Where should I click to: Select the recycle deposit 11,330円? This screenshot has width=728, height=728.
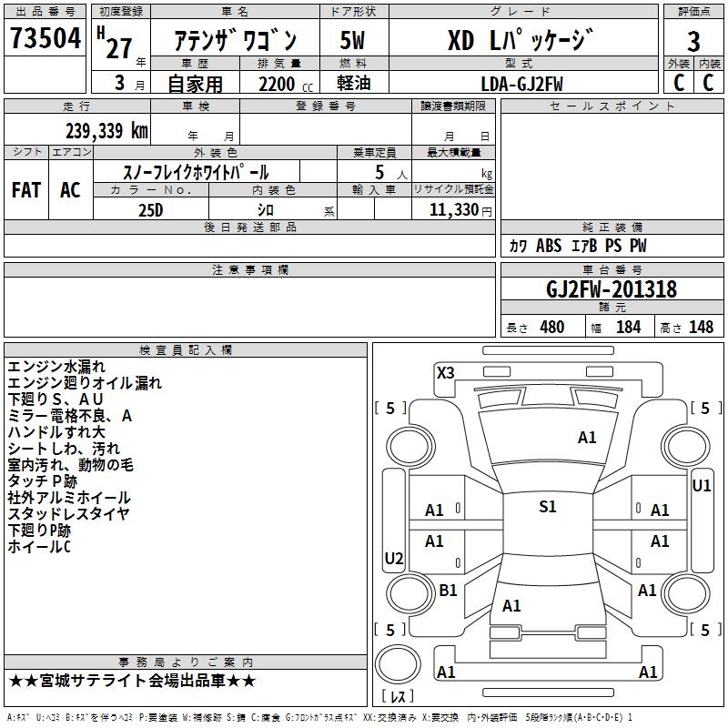click(460, 210)
